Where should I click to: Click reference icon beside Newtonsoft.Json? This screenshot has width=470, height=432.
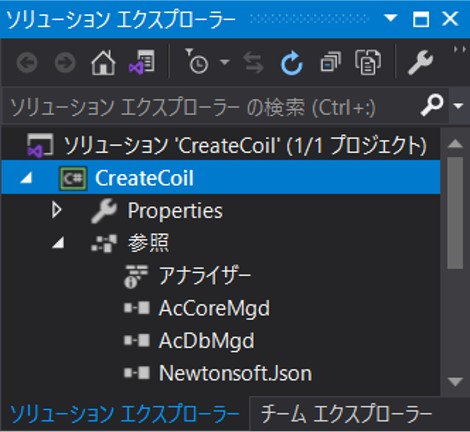(137, 372)
